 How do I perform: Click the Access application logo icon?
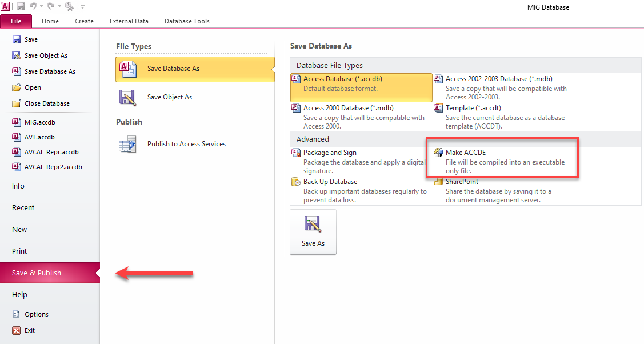[5, 6]
